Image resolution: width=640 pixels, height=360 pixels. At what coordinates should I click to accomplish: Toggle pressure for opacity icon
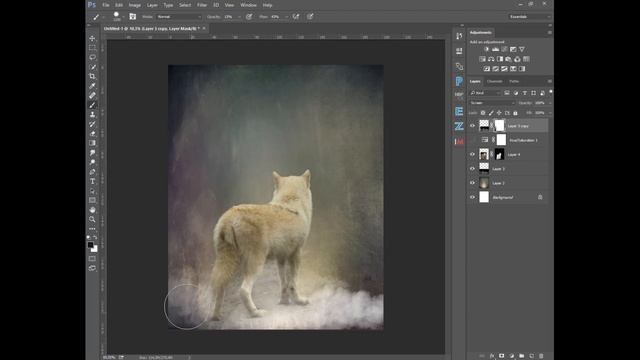tap(249, 17)
